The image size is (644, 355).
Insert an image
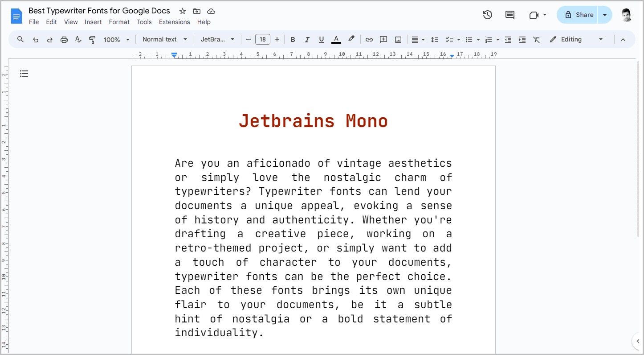click(x=398, y=40)
